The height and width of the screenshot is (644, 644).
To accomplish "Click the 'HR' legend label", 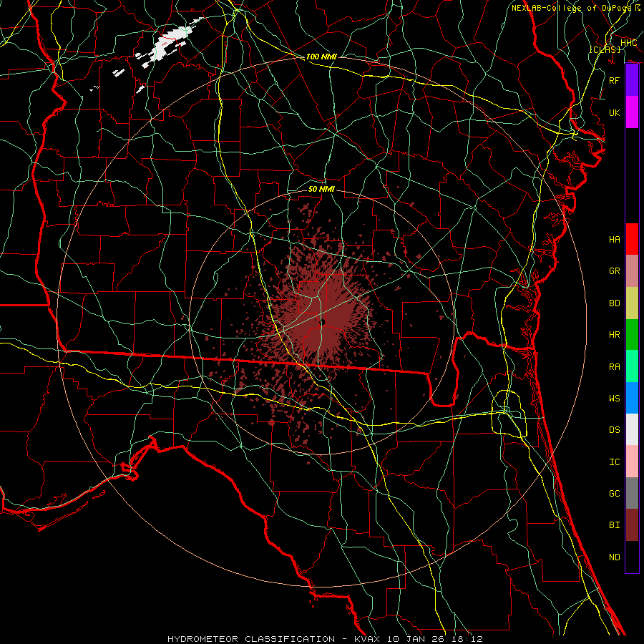I will pos(615,334).
